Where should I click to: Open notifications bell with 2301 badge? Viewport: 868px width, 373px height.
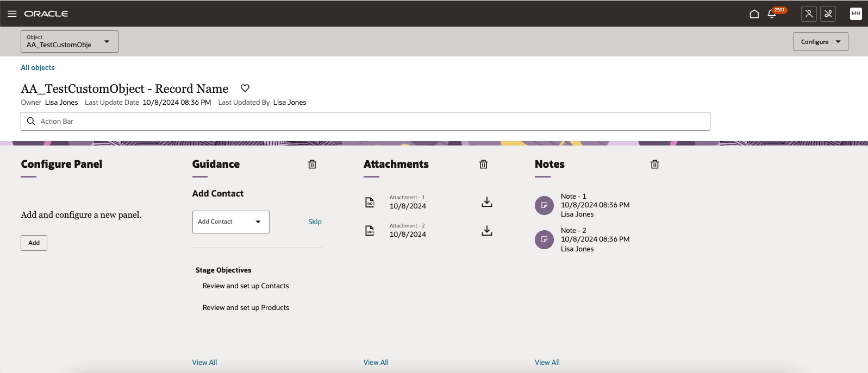point(772,14)
